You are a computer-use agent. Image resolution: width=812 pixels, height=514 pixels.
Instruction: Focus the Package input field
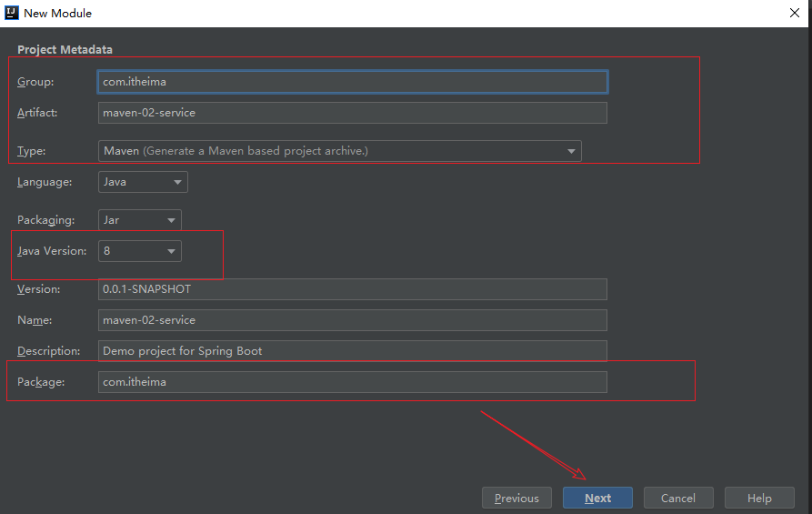tap(352, 382)
